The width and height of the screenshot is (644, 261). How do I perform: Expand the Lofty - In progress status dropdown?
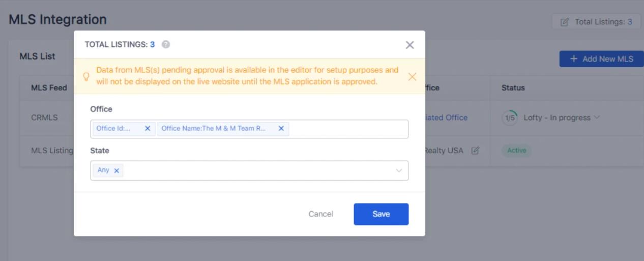click(597, 118)
